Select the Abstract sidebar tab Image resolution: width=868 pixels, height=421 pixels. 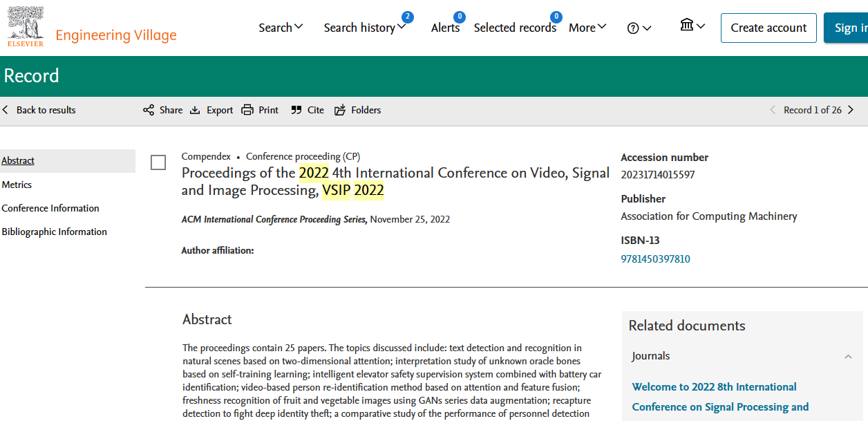(68, 161)
